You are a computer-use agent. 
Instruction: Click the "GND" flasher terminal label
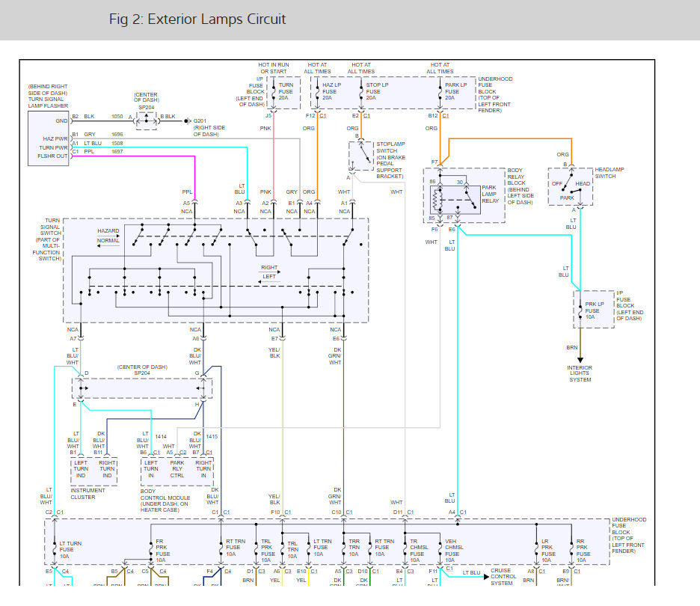61,121
